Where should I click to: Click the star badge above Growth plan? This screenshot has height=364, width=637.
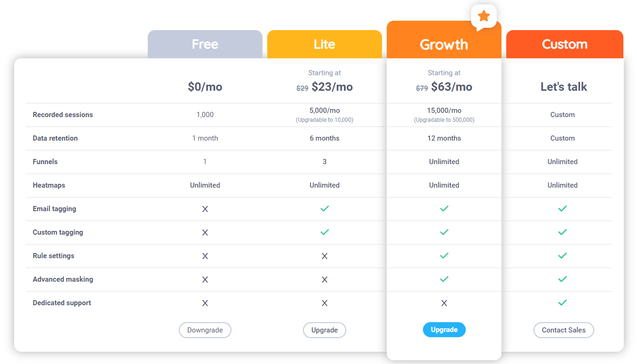coord(484,16)
